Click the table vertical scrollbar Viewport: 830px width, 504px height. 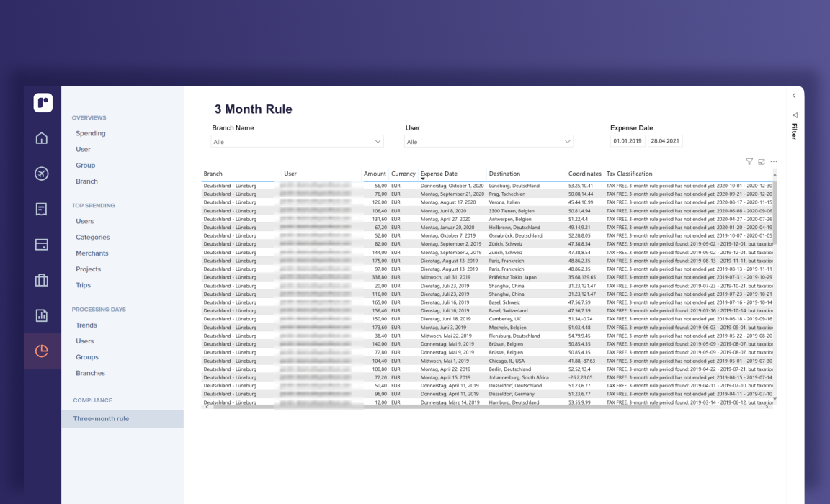point(775,212)
